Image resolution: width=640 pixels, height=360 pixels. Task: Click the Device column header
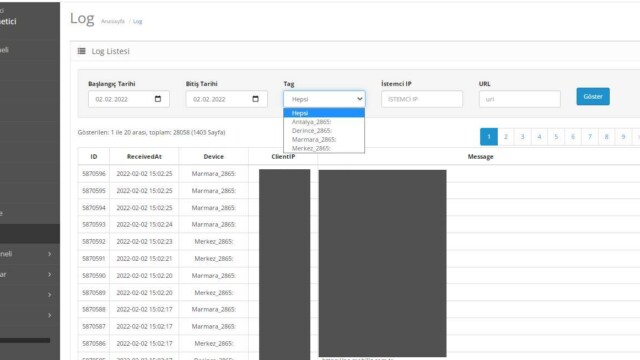click(x=213, y=156)
